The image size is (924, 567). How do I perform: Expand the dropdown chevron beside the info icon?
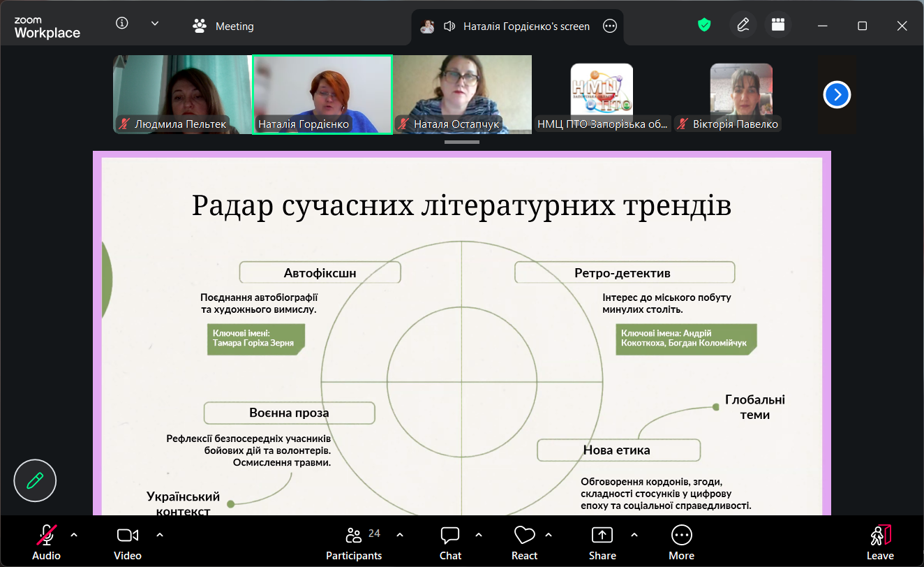pyautogui.click(x=155, y=24)
